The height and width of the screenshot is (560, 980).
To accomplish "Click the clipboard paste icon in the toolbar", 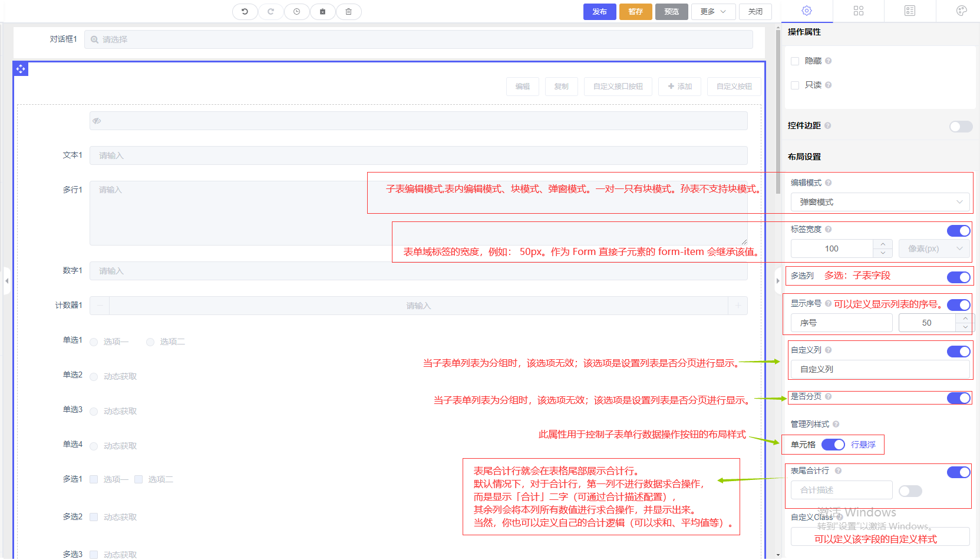I will 322,12.
